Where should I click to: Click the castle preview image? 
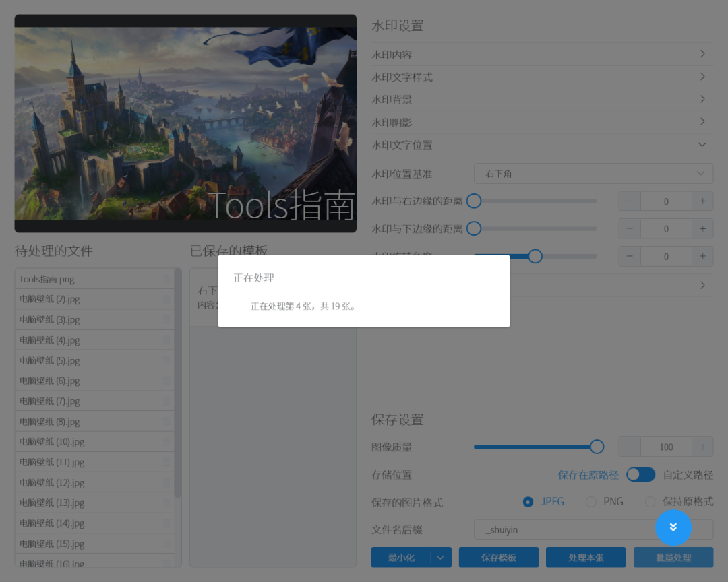pyautogui.click(x=185, y=123)
